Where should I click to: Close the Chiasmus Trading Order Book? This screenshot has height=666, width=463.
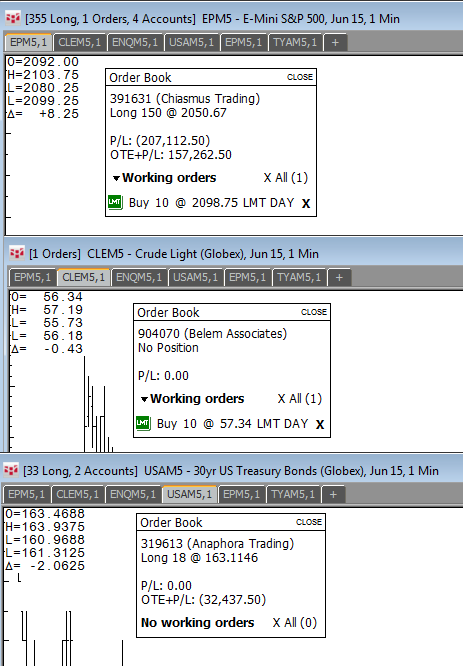pos(300,77)
